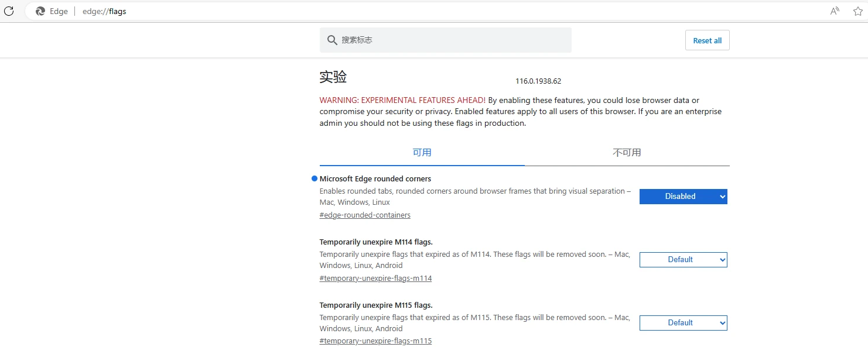Click the magnifier icon in flags search

pos(332,40)
